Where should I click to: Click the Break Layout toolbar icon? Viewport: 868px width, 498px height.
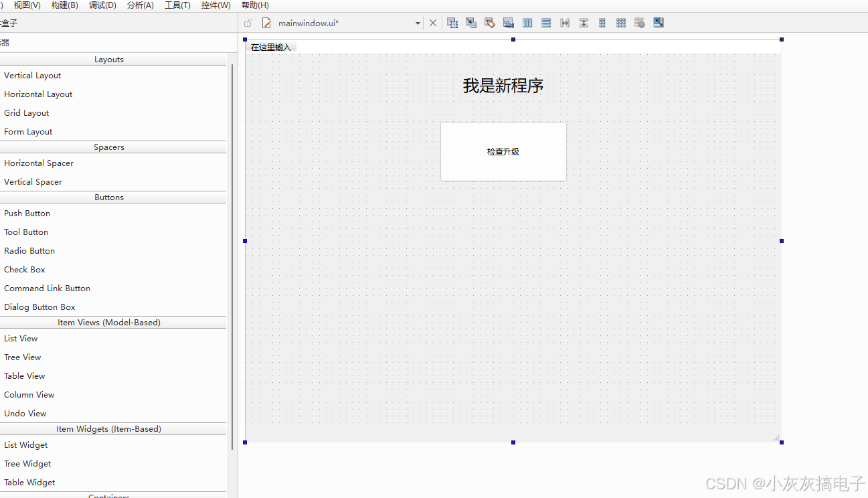(639, 22)
